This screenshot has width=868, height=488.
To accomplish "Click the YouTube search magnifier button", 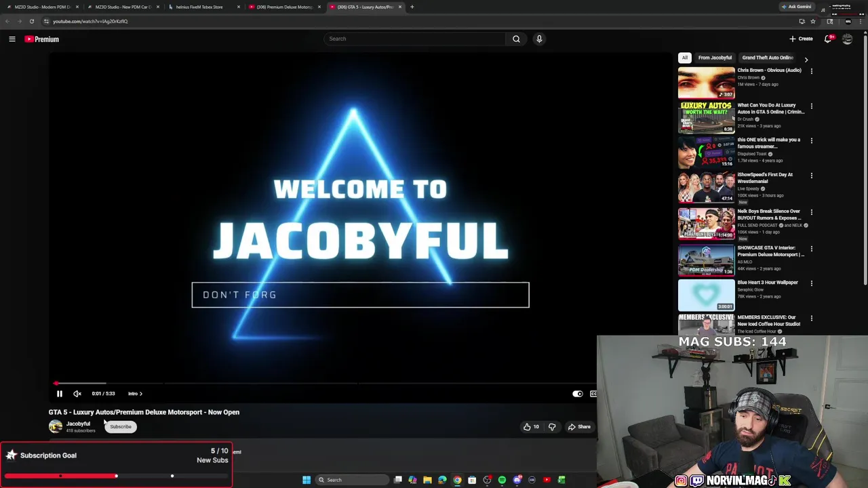I will pyautogui.click(x=516, y=39).
